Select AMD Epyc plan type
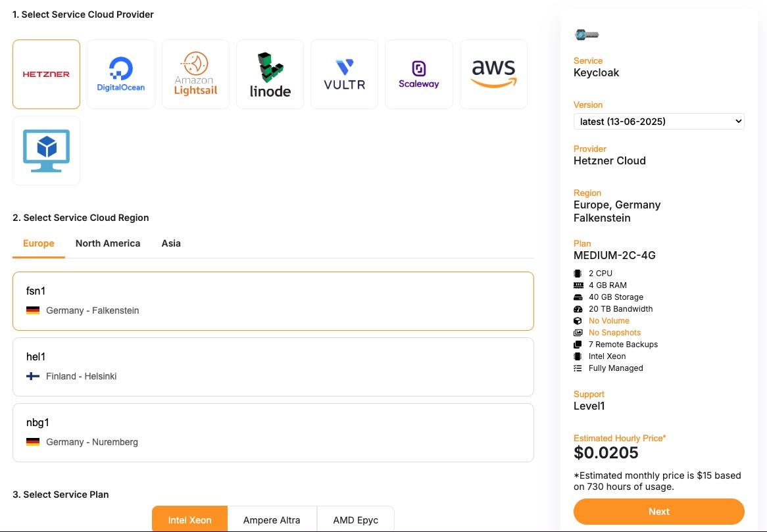The height and width of the screenshot is (532, 767). [x=355, y=520]
